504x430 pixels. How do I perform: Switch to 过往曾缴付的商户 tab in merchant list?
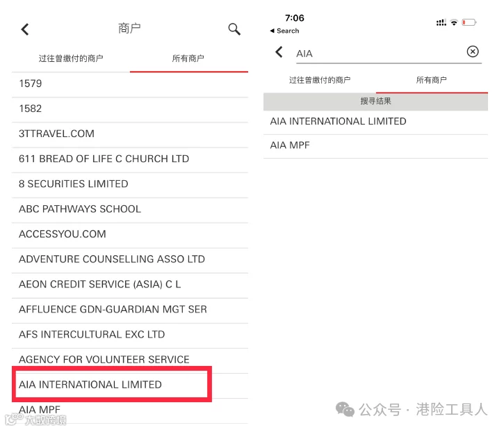71,58
